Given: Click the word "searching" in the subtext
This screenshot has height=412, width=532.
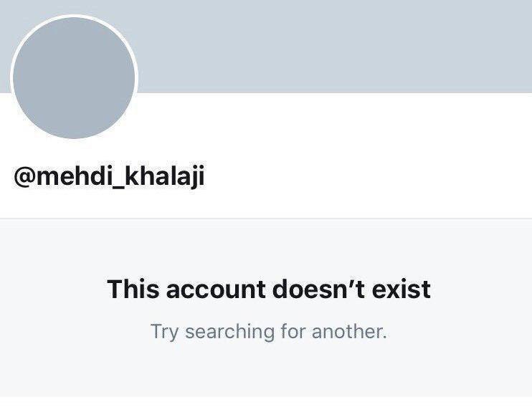Looking at the screenshot, I should (230, 332).
